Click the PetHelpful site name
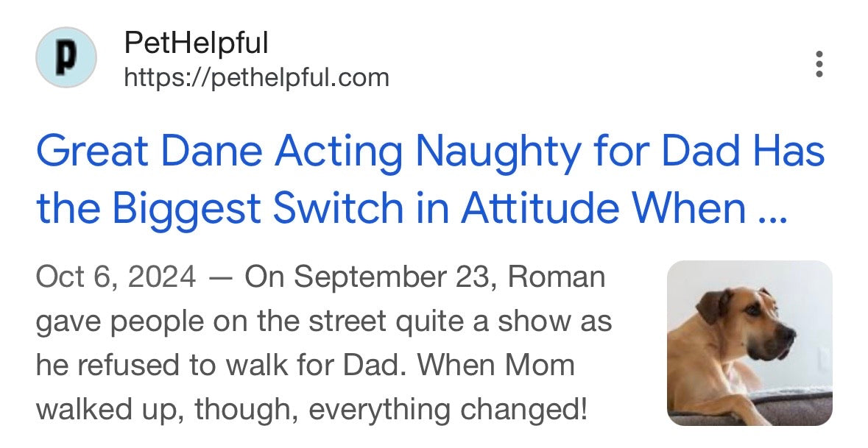The width and height of the screenshot is (868, 448). click(x=196, y=44)
